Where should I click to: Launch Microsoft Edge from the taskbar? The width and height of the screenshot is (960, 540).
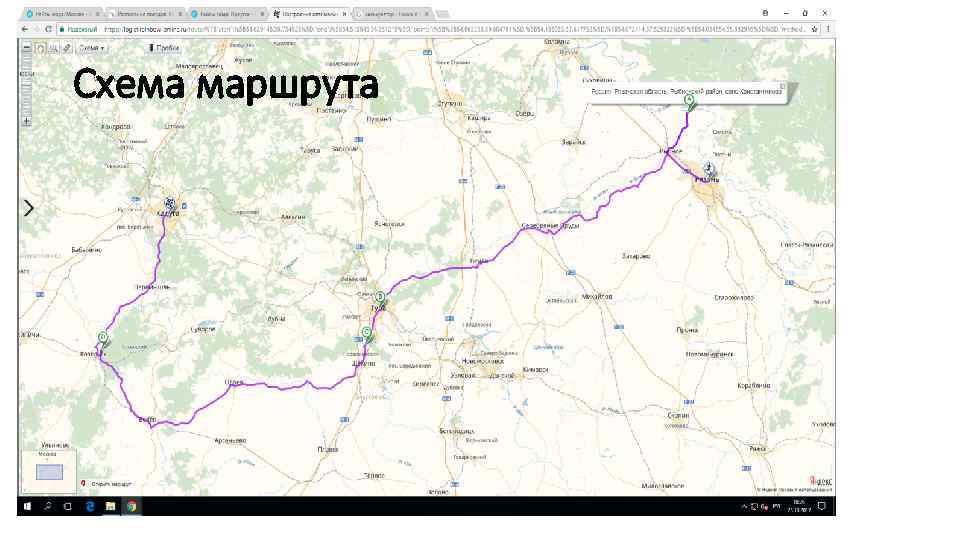click(90, 506)
